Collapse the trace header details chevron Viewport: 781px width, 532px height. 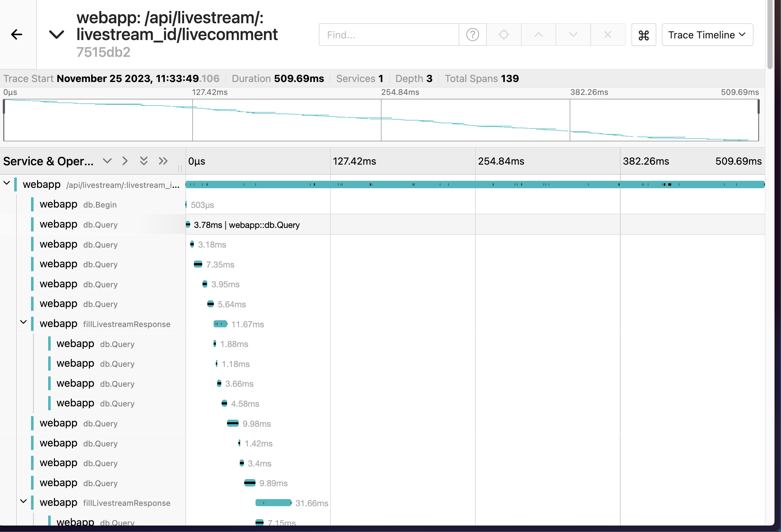tap(57, 34)
